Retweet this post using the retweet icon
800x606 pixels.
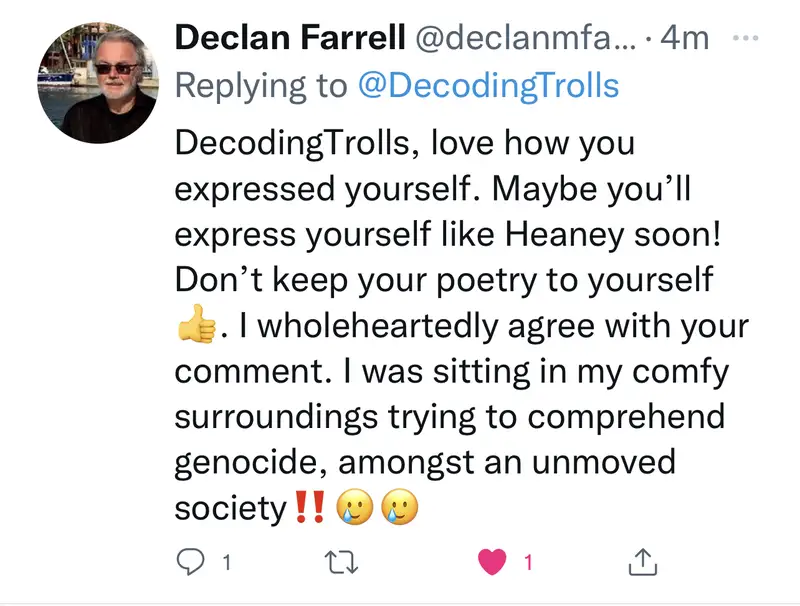(x=344, y=563)
